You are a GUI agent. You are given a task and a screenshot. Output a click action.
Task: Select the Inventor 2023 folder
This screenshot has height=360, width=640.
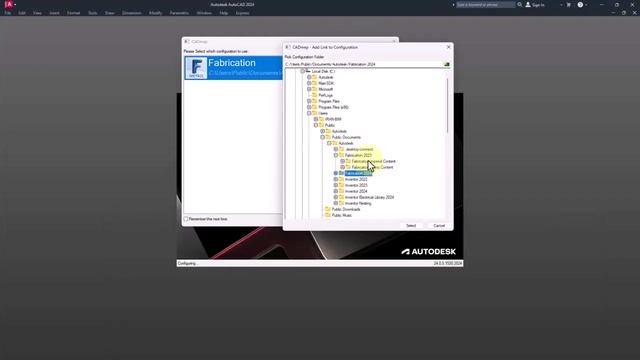pos(356,185)
